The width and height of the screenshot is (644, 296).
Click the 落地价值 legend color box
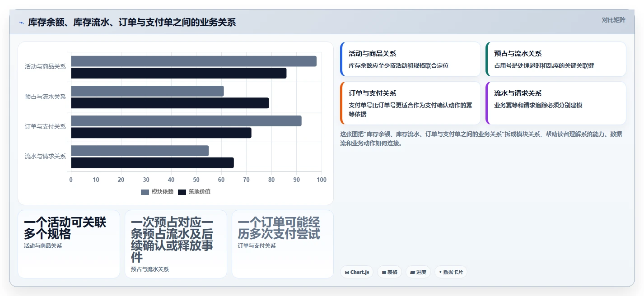click(182, 192)
